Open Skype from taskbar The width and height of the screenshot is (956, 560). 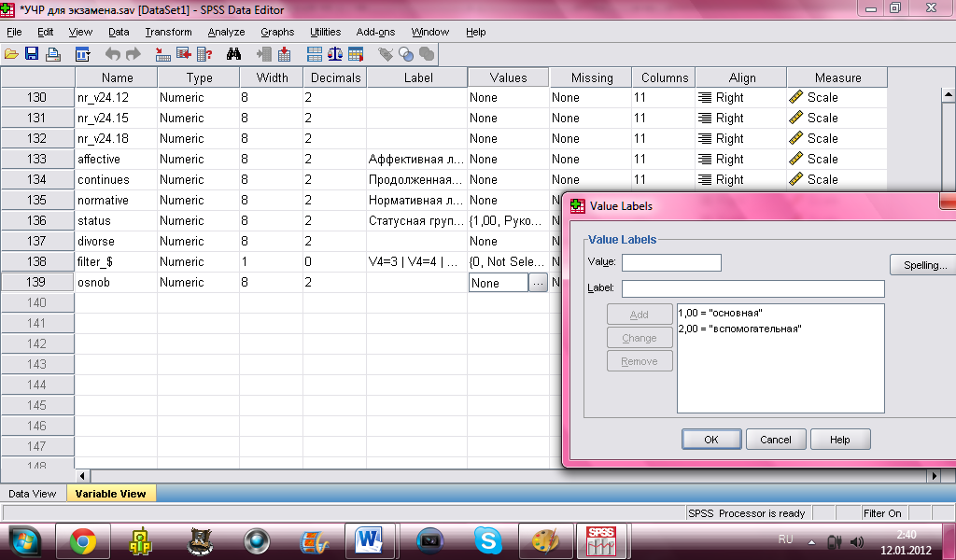click(488, 541)
